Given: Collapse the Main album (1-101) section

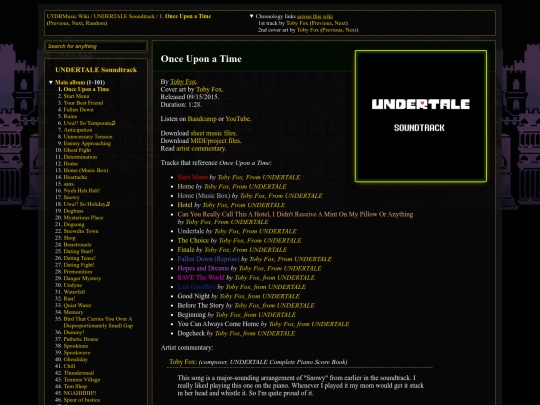Looking at the screenshot, I should (x=51, y=82).
